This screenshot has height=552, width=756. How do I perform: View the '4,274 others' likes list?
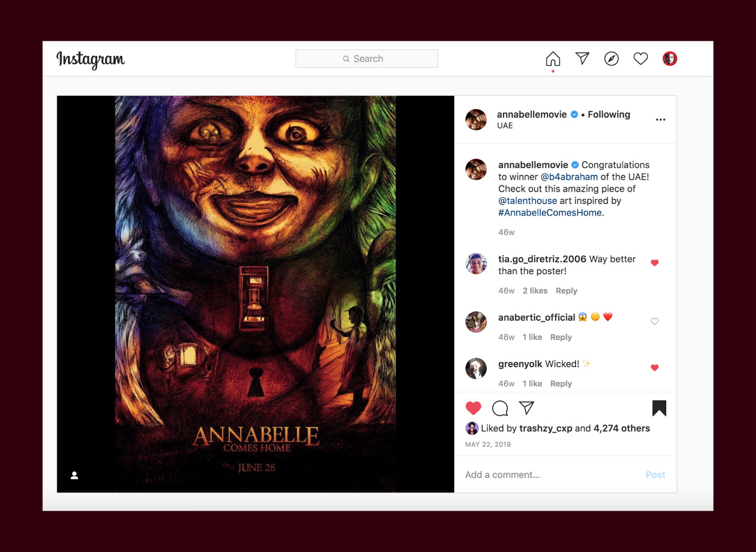pyautogui.click(x=622, y=428)
